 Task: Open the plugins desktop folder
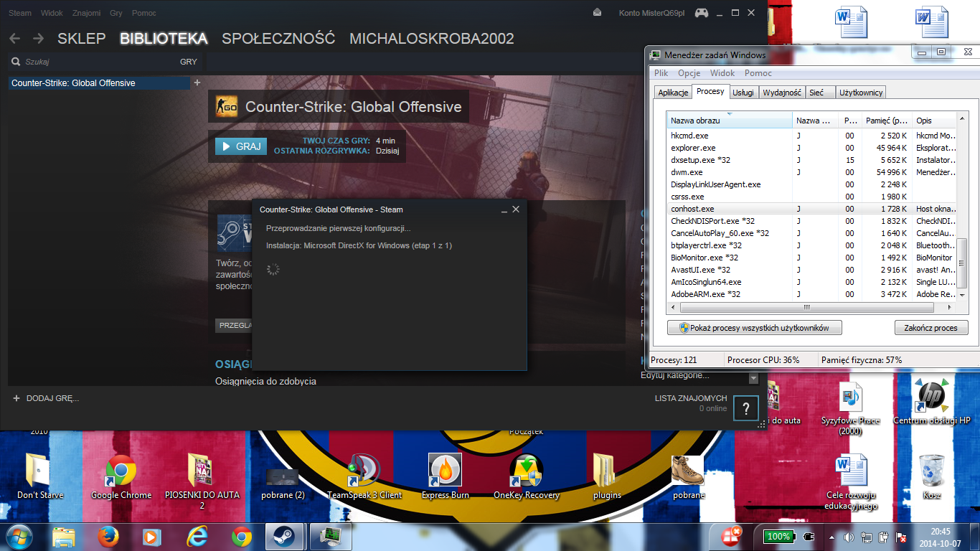pos(606,476)
